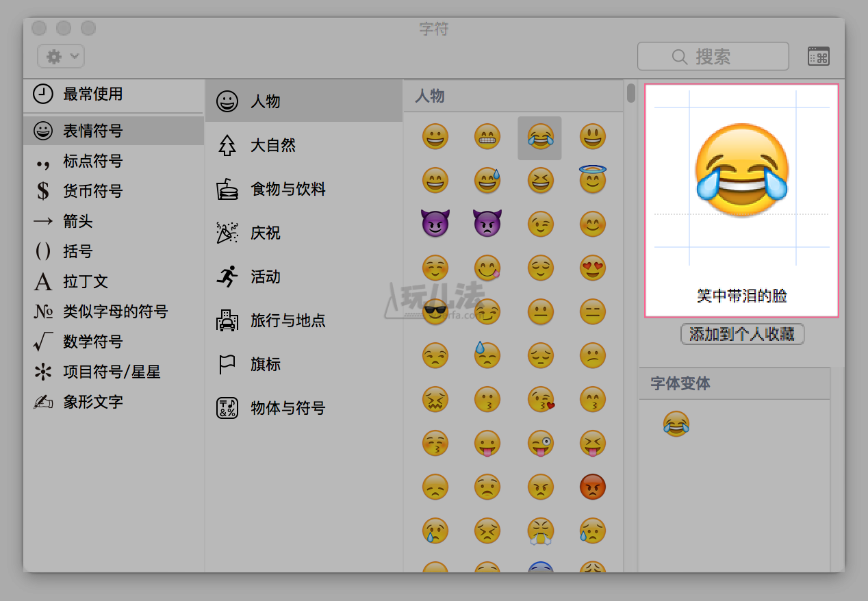The image size is (868, 601).
Task: Pick the face blowing a kiss emoji
Action: 540,400
